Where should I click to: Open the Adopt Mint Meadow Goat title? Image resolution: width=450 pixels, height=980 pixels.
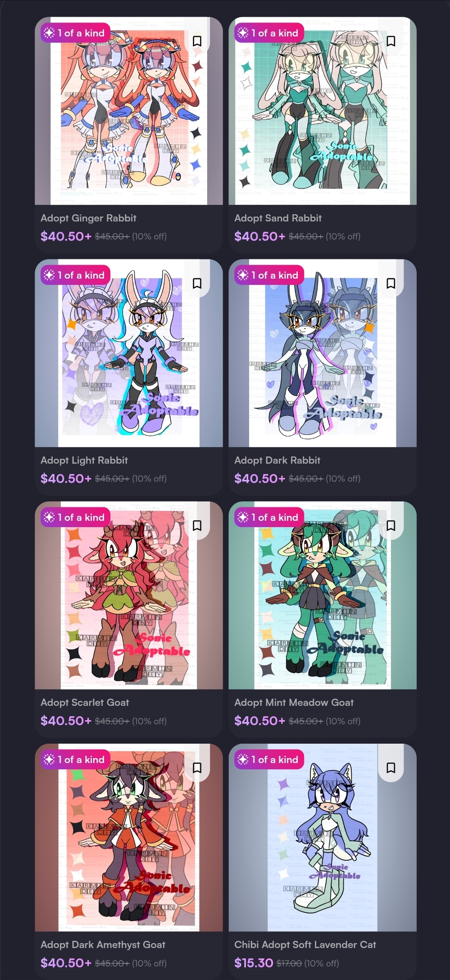(294, 702)
